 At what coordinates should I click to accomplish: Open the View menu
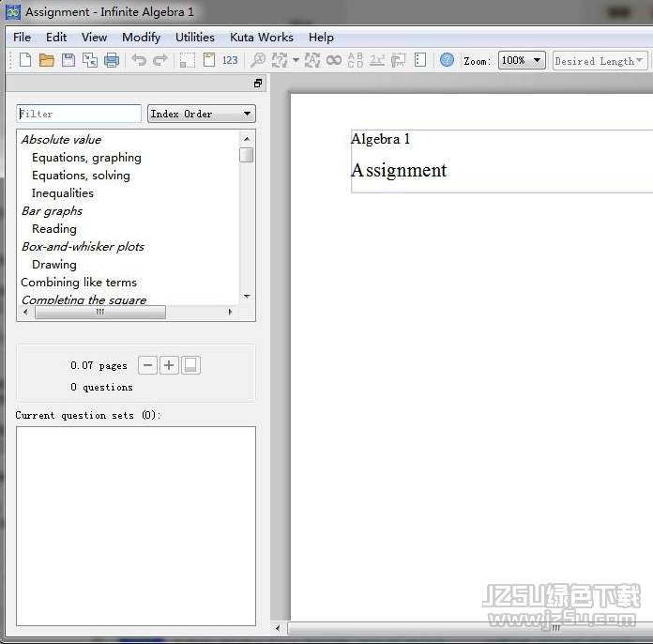point(94,38)
